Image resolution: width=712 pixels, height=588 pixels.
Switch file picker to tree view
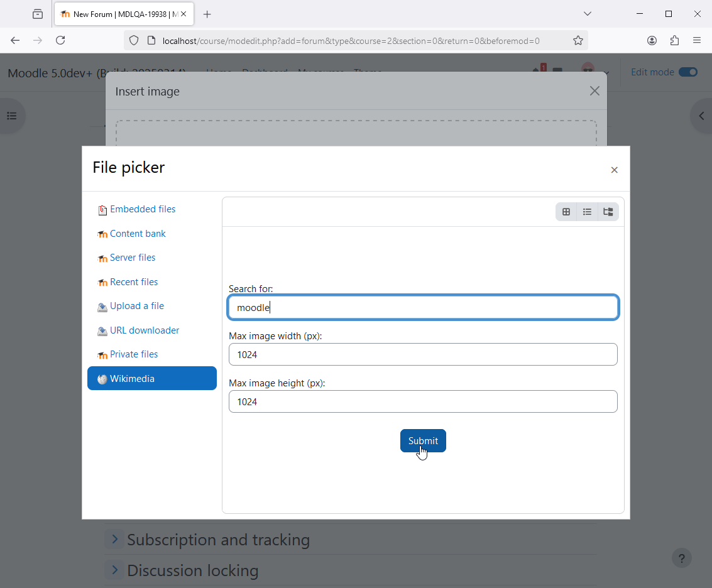coord(608,212)
